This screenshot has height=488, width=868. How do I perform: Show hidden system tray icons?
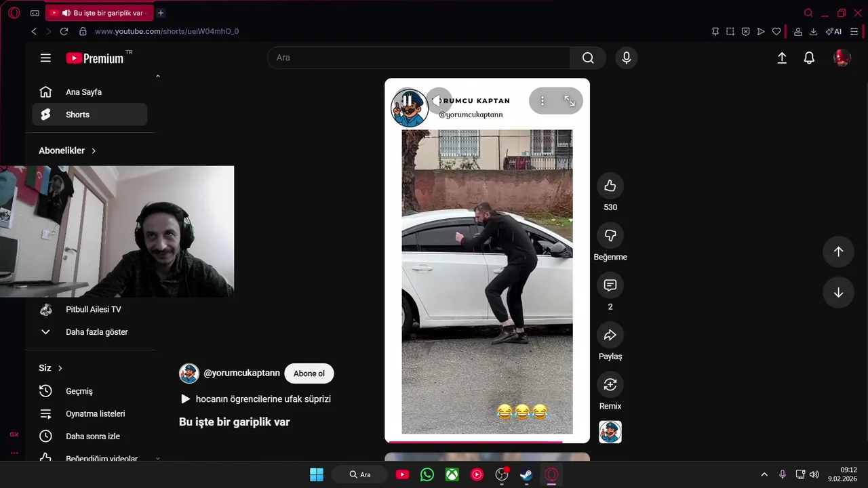764,474
